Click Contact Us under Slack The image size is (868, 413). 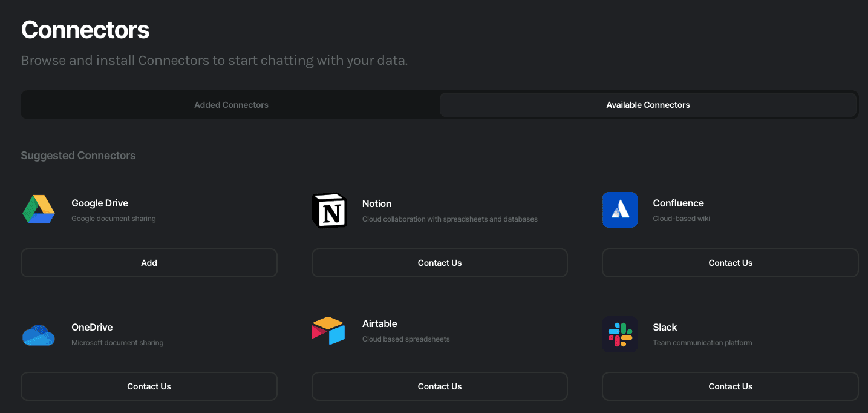[730, 386]
